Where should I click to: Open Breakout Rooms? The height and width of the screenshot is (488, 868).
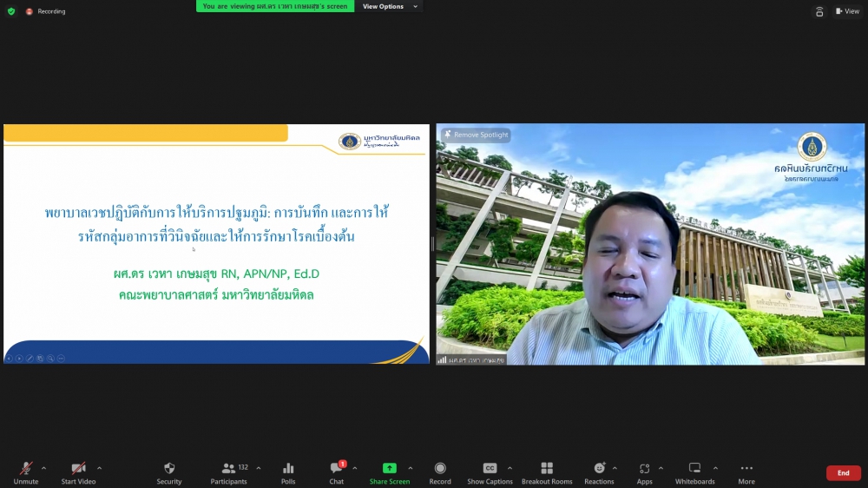(x=547, y=472)
